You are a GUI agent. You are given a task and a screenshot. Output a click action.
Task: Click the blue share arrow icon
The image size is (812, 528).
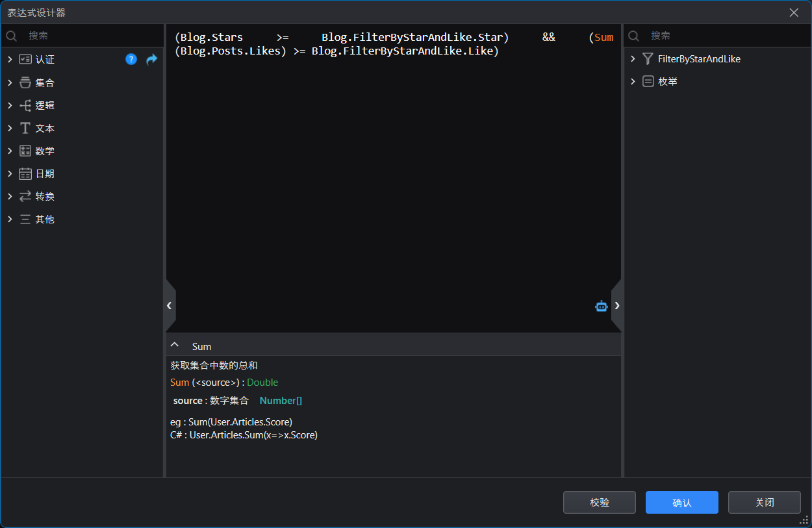click(151, 59)
